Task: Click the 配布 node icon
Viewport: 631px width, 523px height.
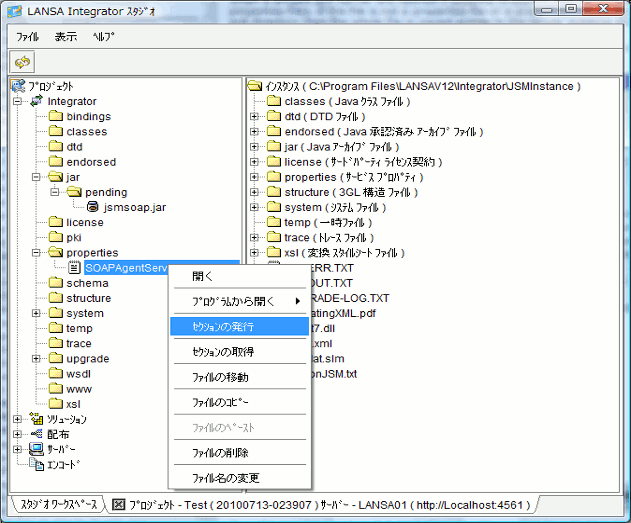Action: pyautogui.click(x=37, y=434)
